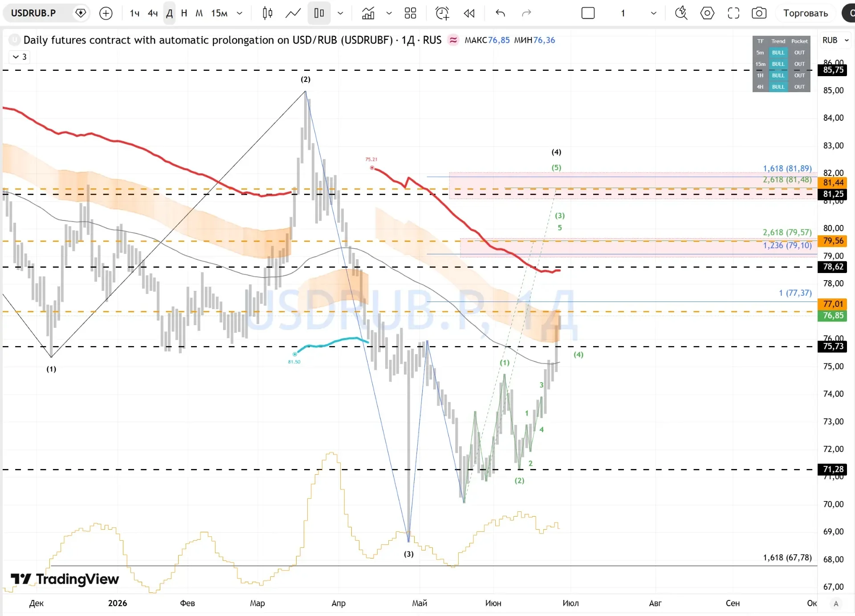Open the layout count dropdown chevron
Screen dimensions: 855x616
pos(653,13)
